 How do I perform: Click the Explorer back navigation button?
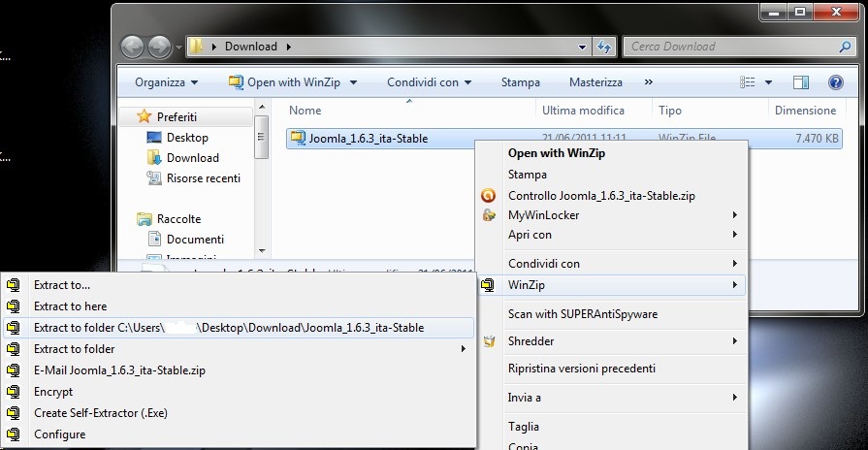(133, 48)
